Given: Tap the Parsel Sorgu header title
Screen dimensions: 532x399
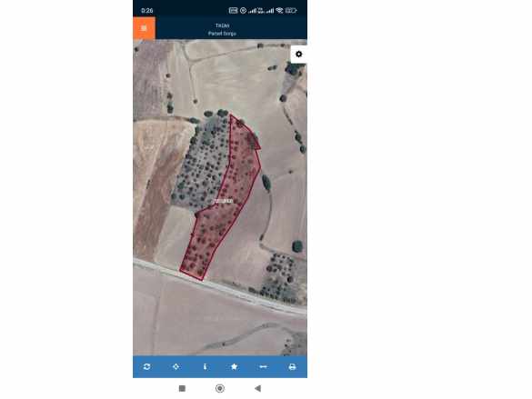Looking at the screenshot, I should (222, 34).
